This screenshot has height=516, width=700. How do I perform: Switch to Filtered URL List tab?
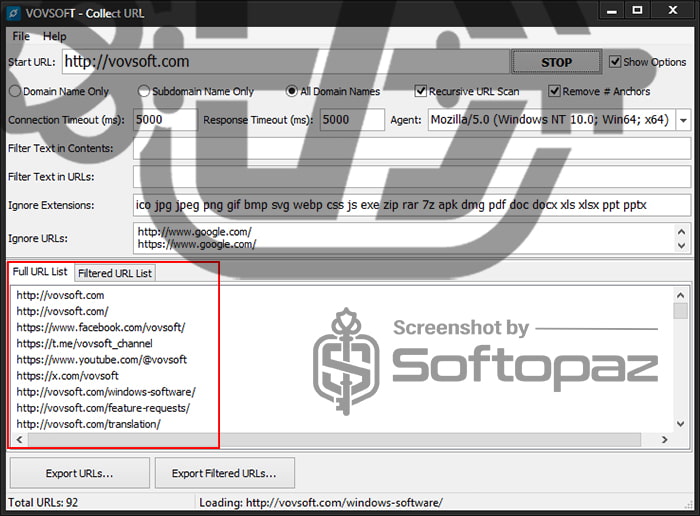(115, 273)
